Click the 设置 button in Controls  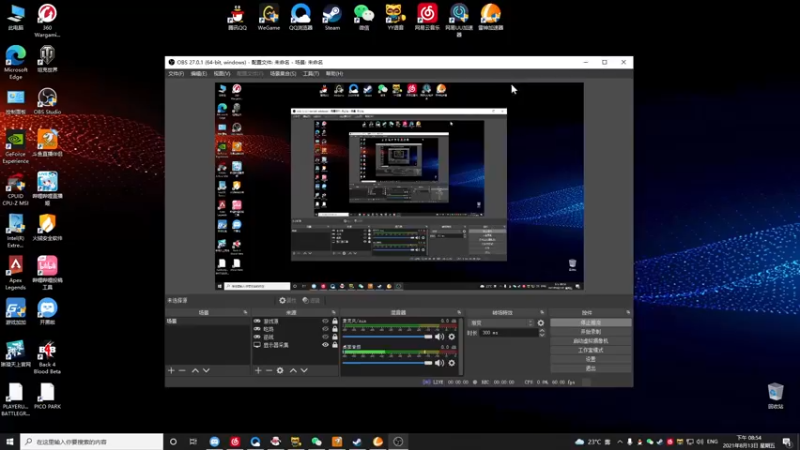[590, 359]
